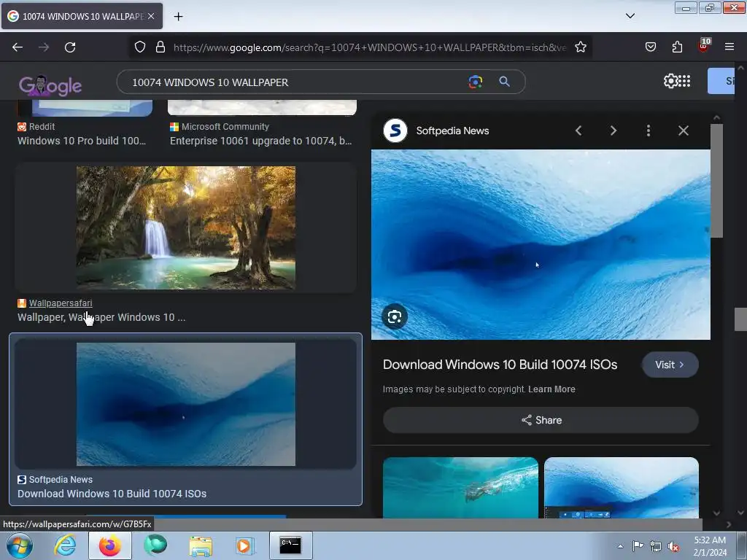
Task: Open the taskbar clock showing 5:32 AM
Action: pos(710,546)
